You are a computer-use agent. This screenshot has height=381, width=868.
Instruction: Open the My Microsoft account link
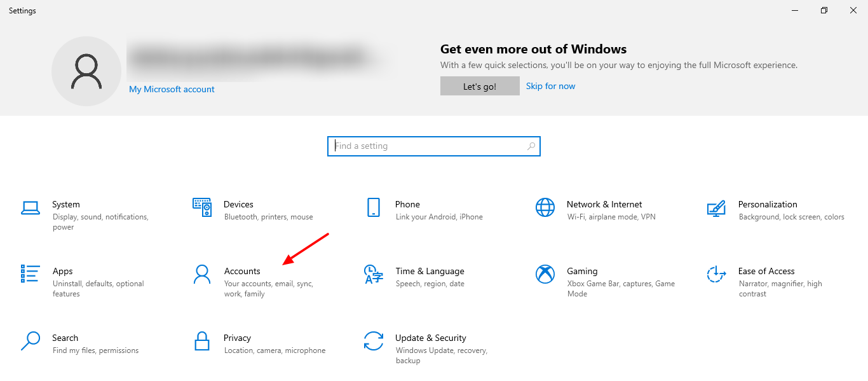pos(172,89)
